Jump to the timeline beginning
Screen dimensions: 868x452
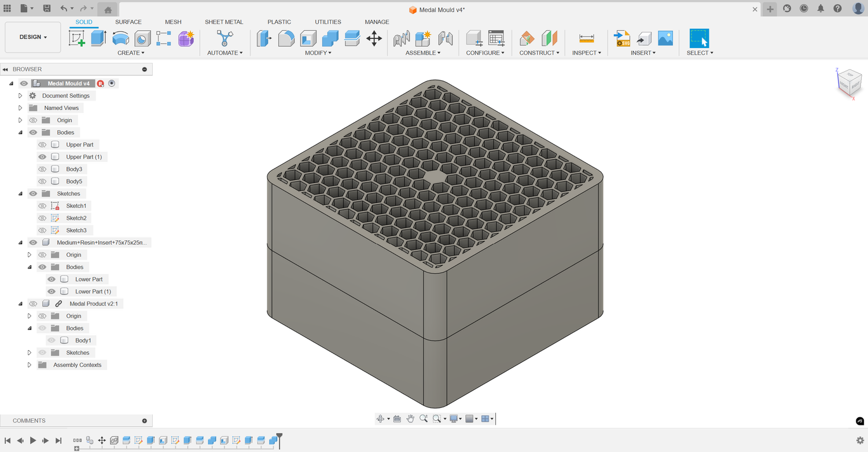coord(8,440)
